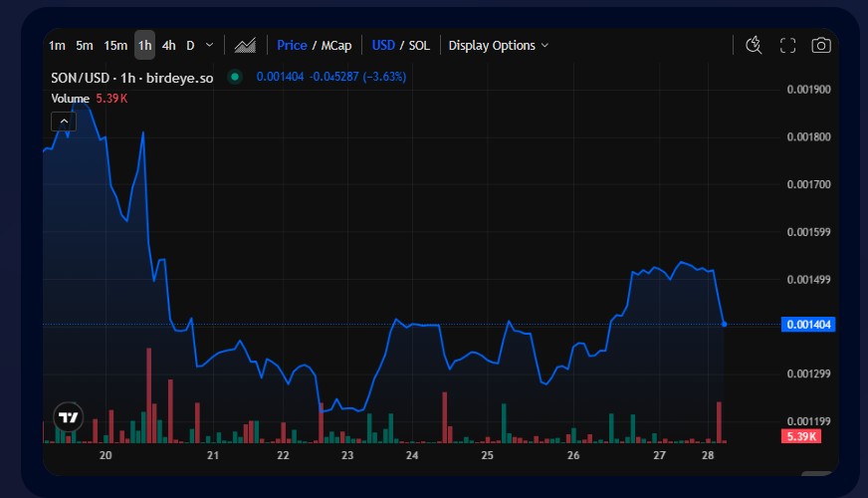The image size is (868, 498).
Task: Select the 1m timeframe
Action: [x=57, y=46]
